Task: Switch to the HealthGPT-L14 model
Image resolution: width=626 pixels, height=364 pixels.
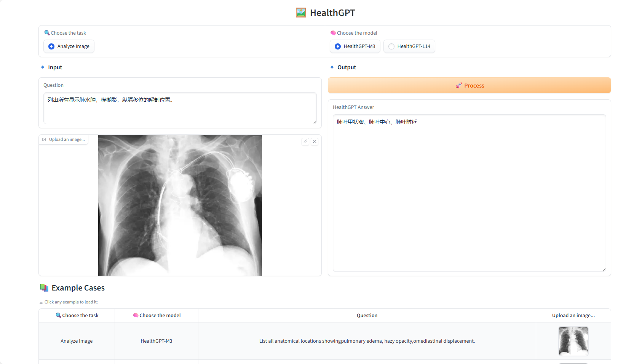Action: click(x=391, y=46)
